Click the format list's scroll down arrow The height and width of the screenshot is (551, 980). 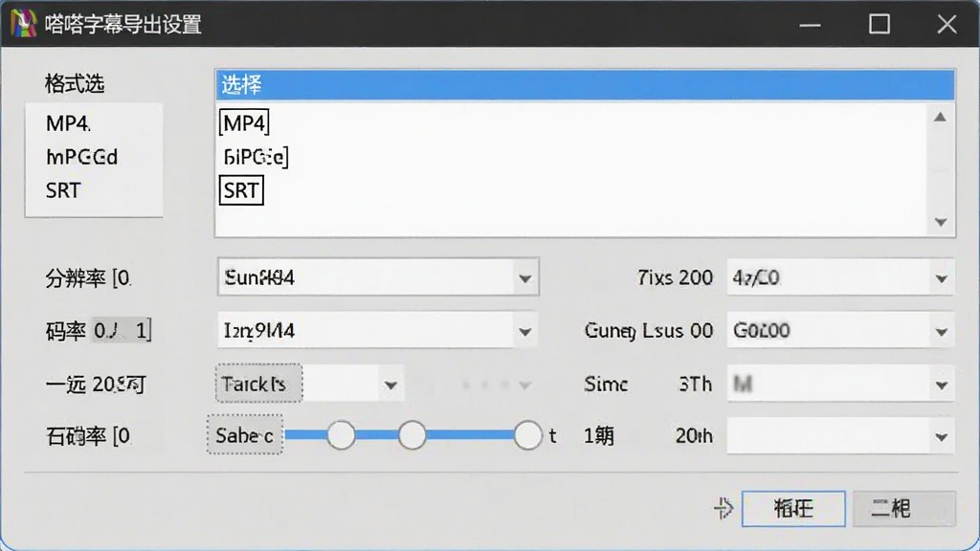941,222
